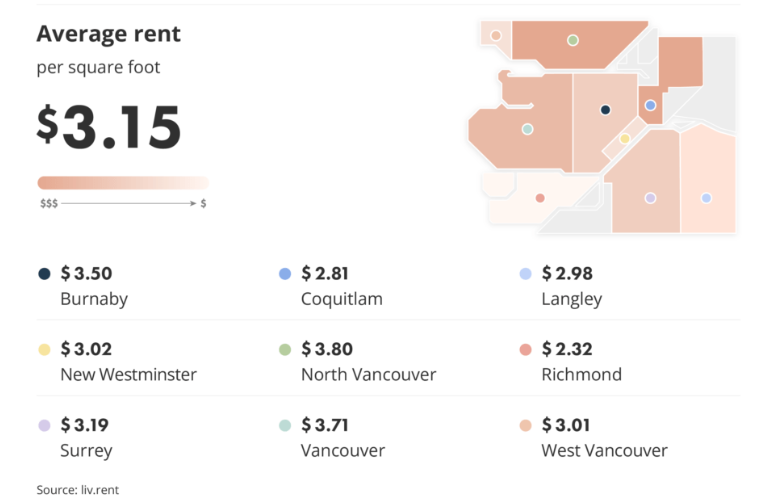Select the lavender Surrey map marker
This screenshot has width=768, height=502.
click(x=650, y=198)
